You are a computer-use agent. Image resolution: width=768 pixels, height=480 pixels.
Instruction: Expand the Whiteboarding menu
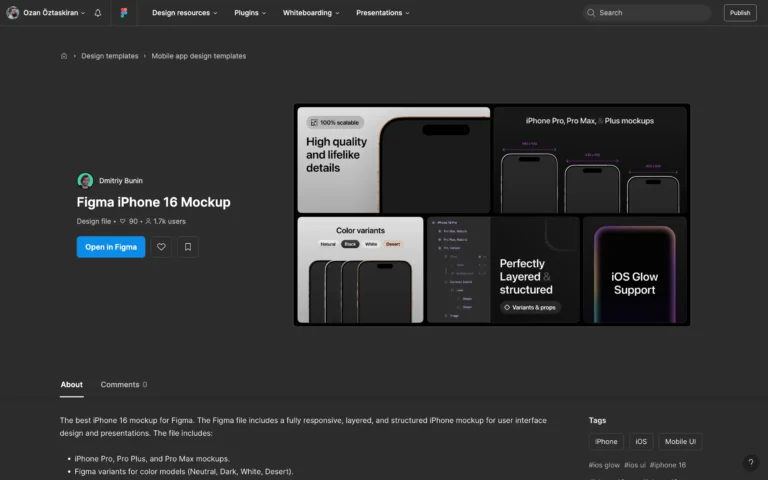pyautogui.click(x=311, y=13)
